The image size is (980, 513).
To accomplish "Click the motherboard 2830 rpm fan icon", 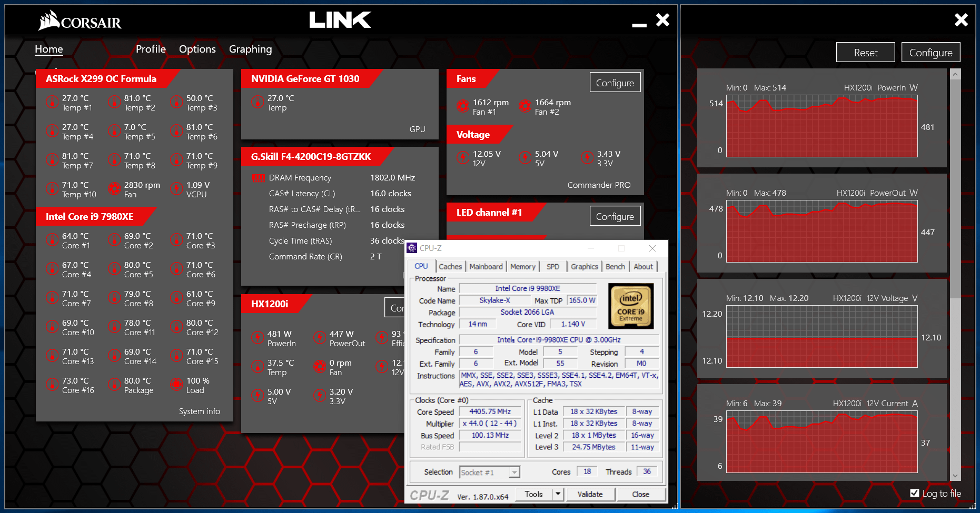I will [x=114, y=189].
